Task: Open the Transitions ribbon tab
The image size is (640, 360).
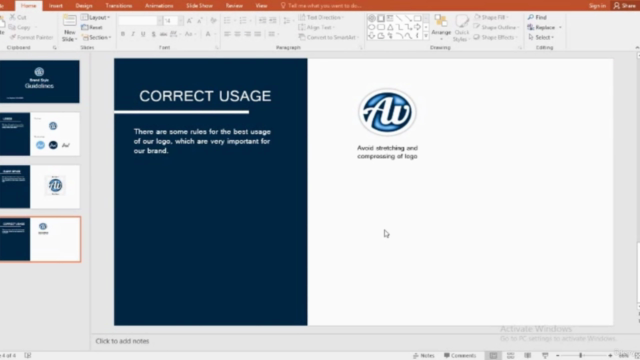Action: [118, 6]
